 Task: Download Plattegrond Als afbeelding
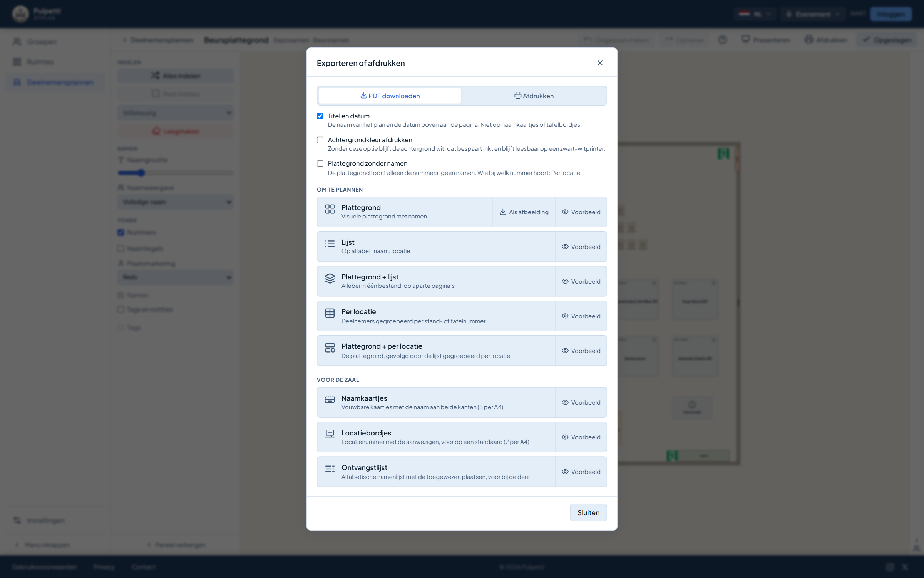[x=524, y=212]
